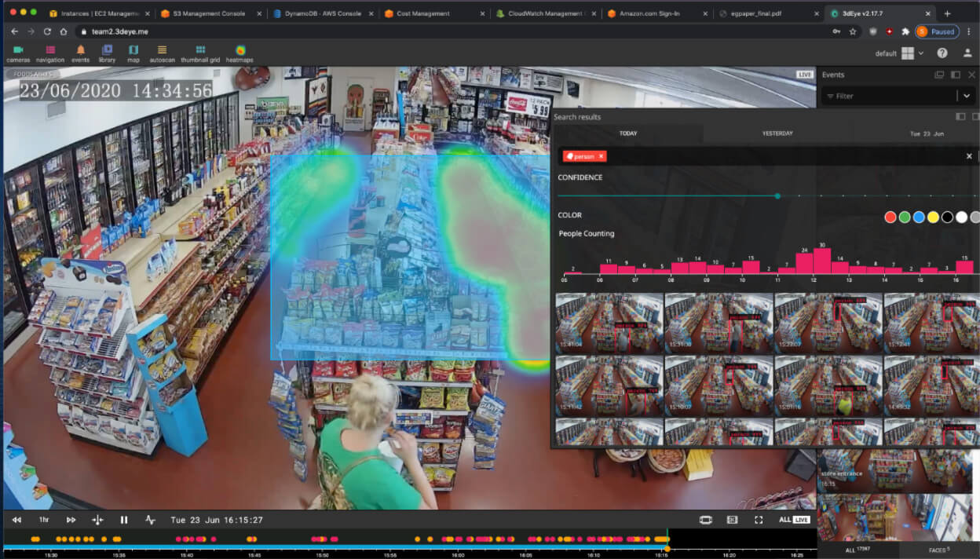Toggle the LIVE mode switch in playback bar

(x=801, y=520)
